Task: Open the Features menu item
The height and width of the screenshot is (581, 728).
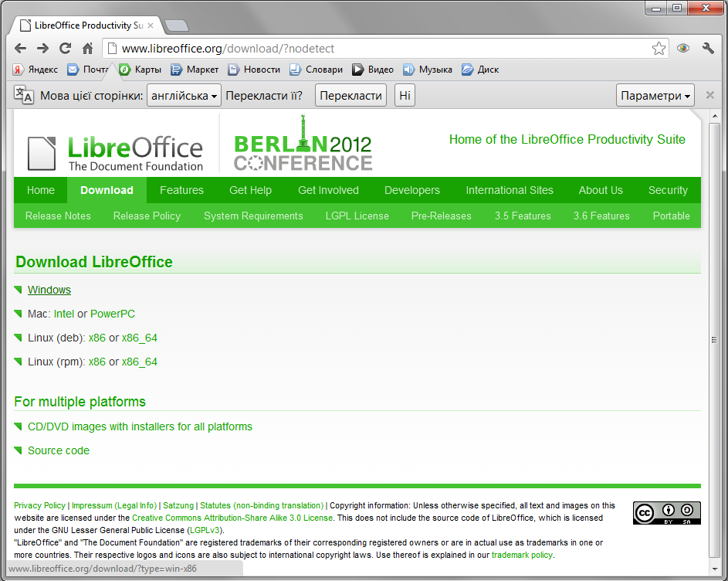Action: [181, 190]
